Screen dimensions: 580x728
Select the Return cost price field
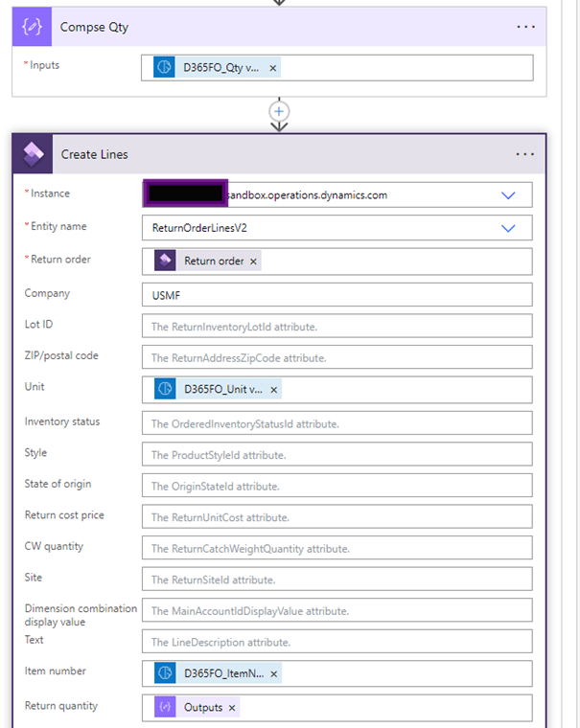(336, 517)
